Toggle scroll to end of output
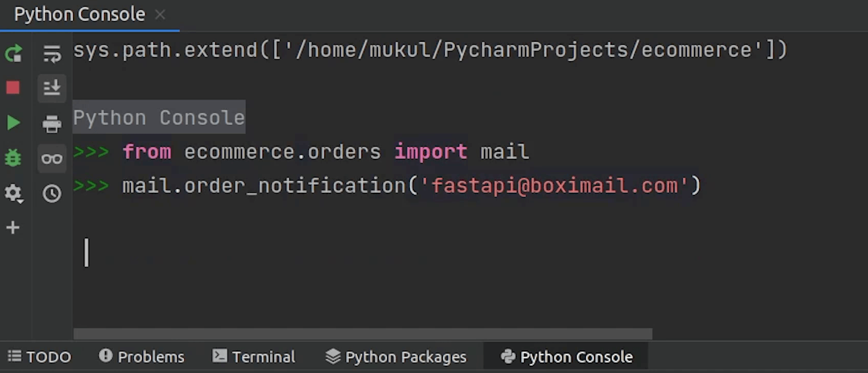Image resolution: width=868 pixels, height=373 pixels. tap(51, 88)
